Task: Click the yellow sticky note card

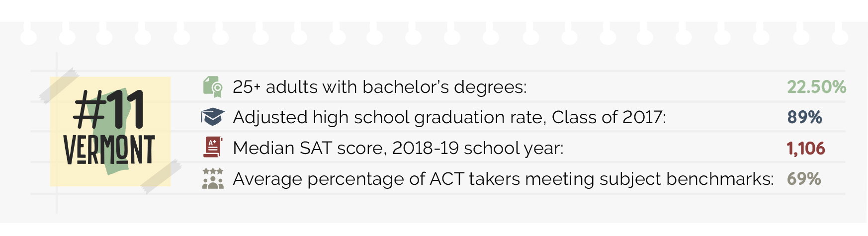Action: (x=110, y=131)
